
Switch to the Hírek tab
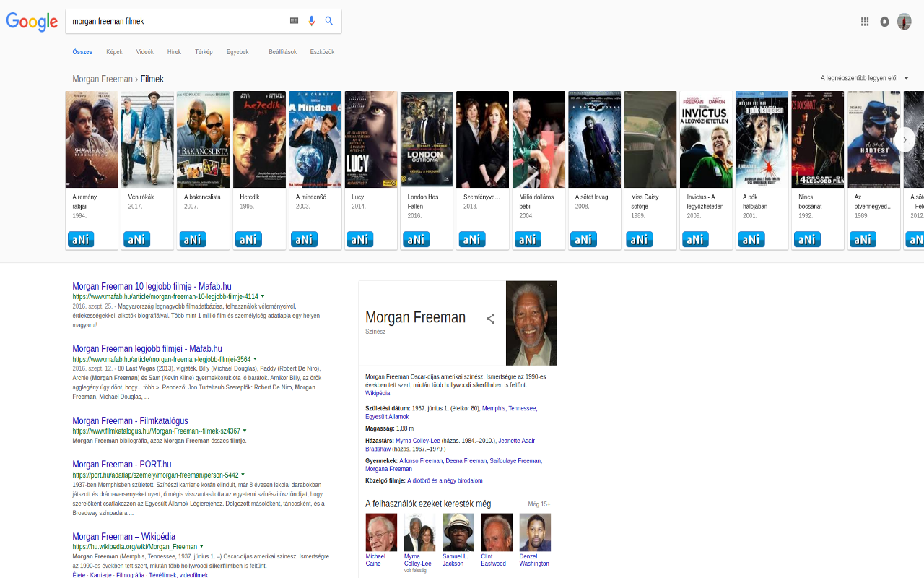click(174, 52)
